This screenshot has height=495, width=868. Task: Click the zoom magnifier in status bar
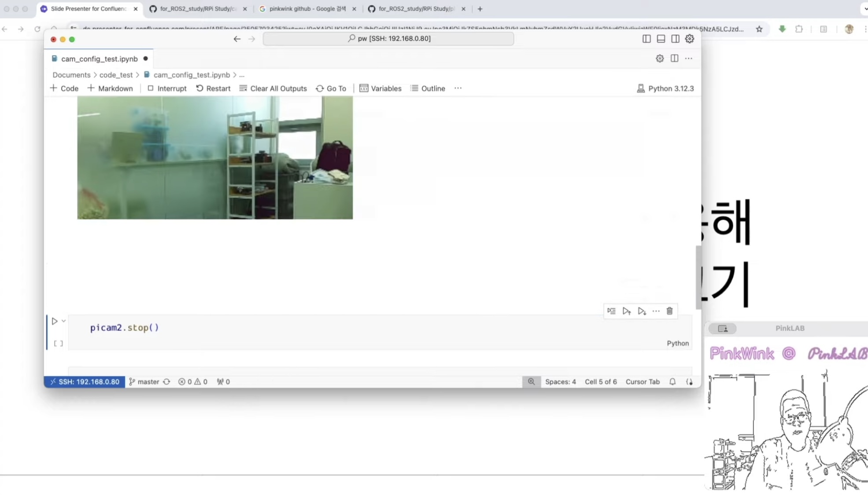531,381
